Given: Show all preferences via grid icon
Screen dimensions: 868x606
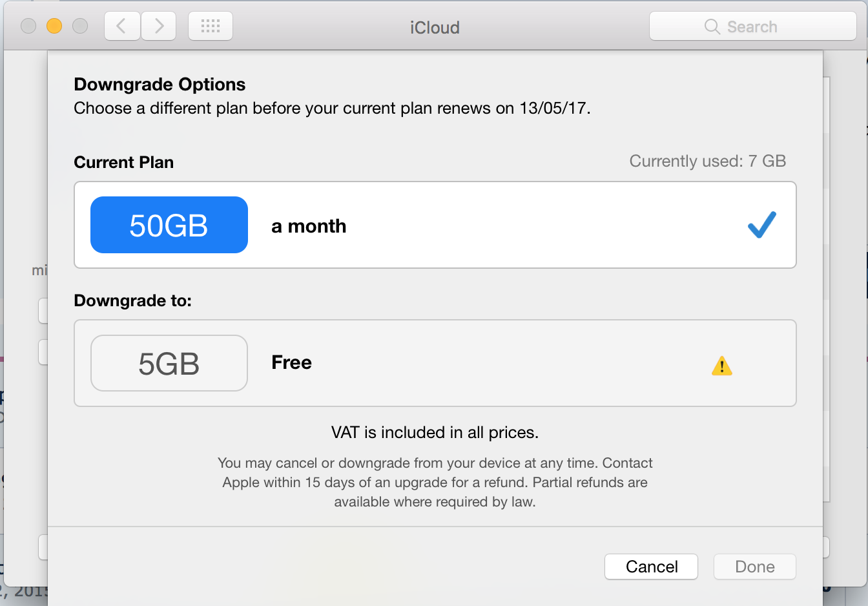Looking at the screenshot, I should click(211, 26).
